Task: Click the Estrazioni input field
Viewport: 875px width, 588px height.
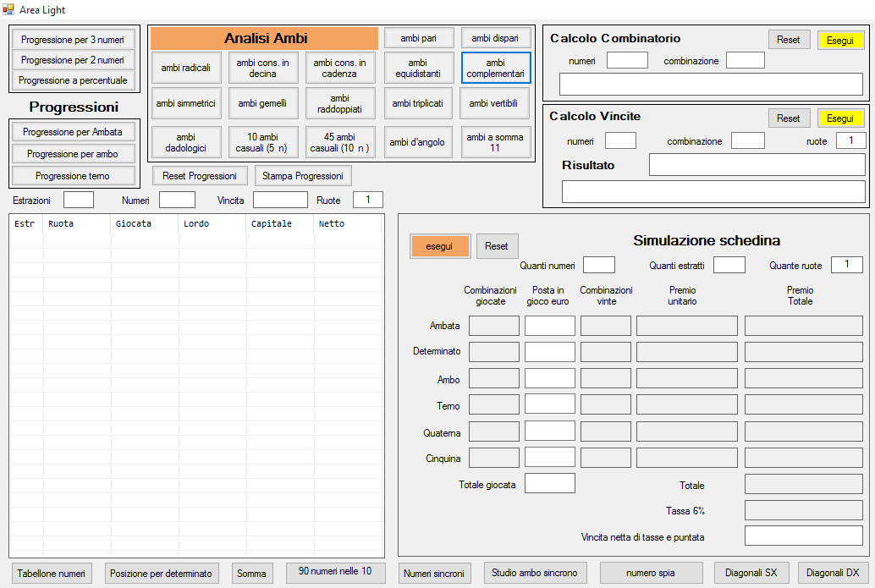Action: pos(79,200)
